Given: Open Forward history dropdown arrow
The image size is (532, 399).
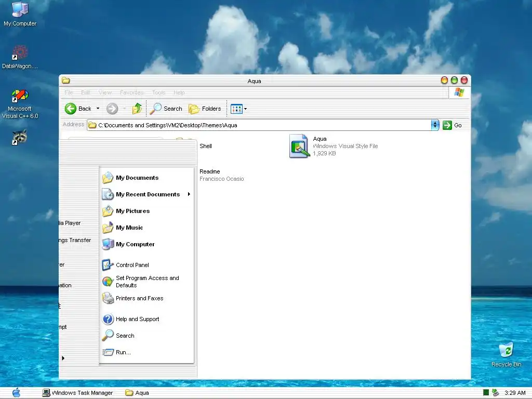Looking at the screenshot, I should coord(125,109).
